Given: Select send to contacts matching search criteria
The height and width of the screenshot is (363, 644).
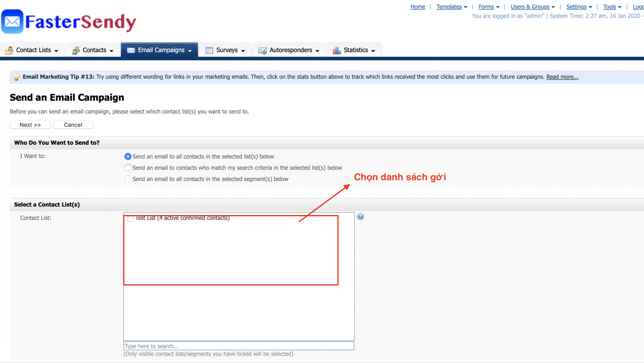Looking at the screenshot, I should click(128, 168).
